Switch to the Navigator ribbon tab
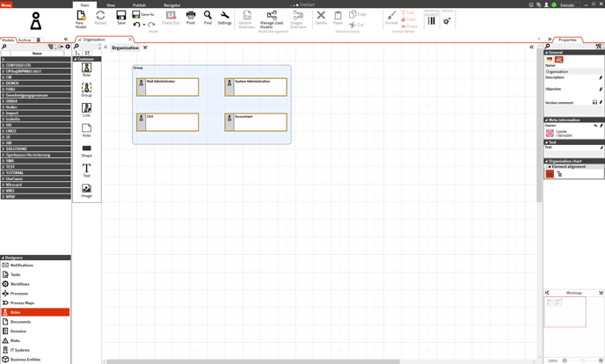Image resolution: width=605 pixels, height=364 pixels. pos(172,5)
